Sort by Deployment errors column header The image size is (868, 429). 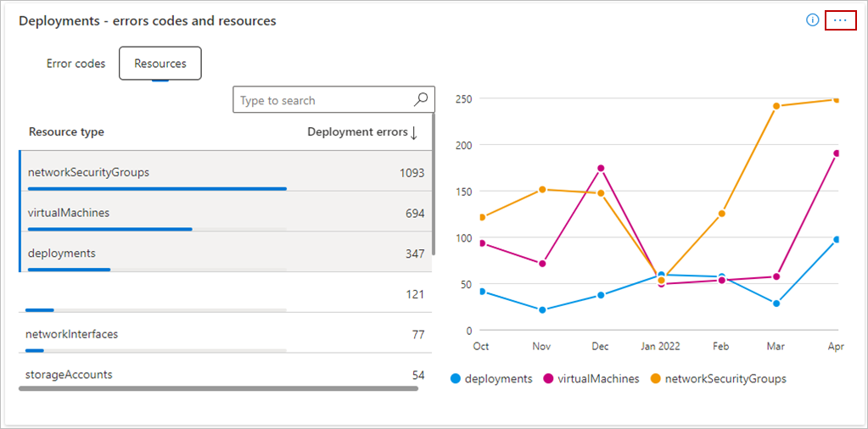click(356, 132)
